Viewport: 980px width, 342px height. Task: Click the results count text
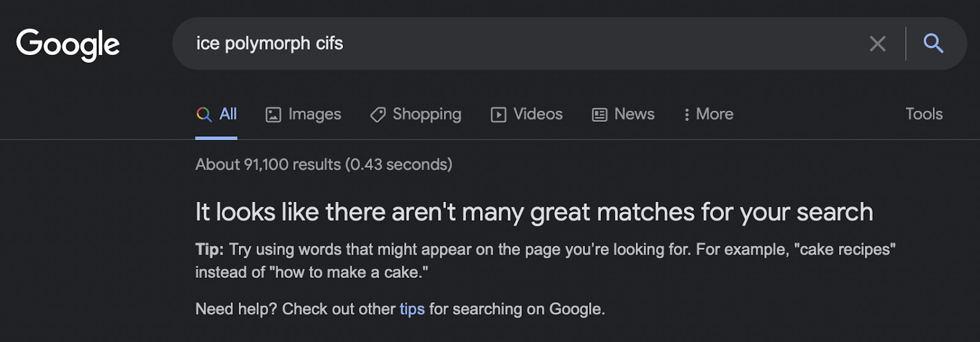pyautogui.click(x=324, y=165)
